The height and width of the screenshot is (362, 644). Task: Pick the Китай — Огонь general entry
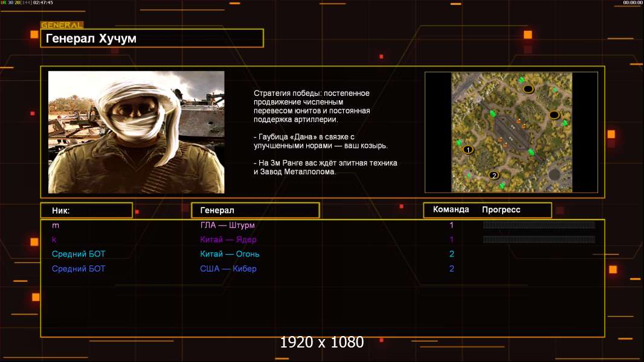click(x=230, y=254)
